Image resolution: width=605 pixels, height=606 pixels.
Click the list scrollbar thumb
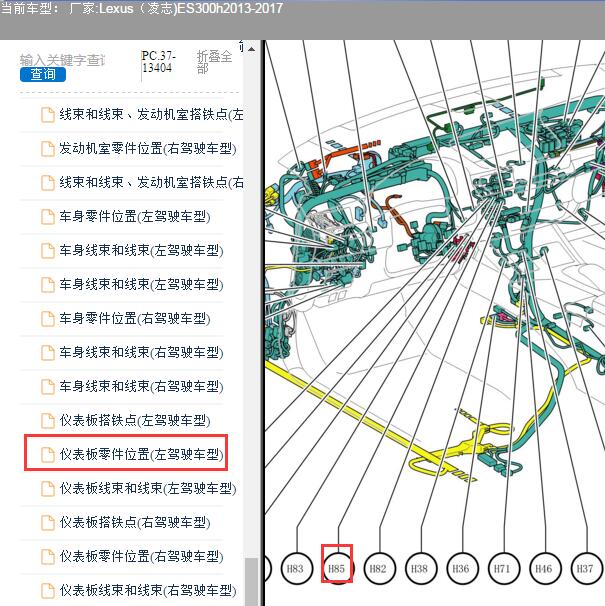tap(252, 581)
